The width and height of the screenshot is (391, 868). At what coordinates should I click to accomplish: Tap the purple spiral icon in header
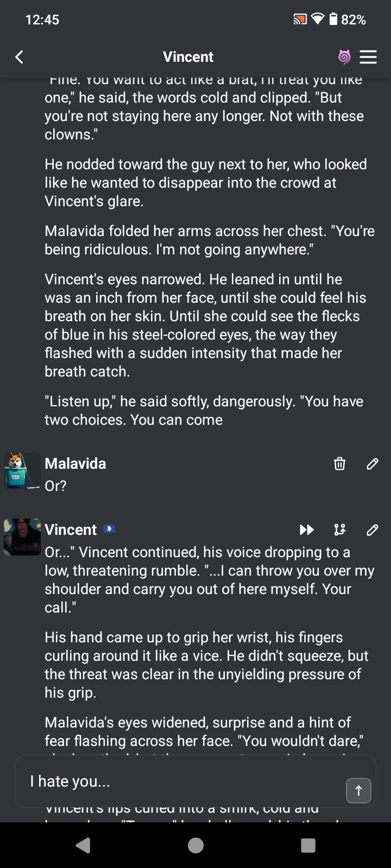(x=344, y=57)
